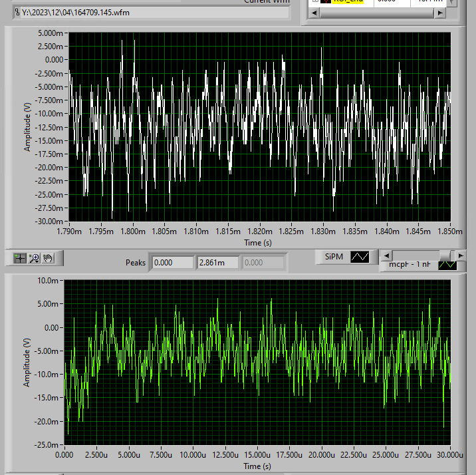Click the legend scrollbar right arrow
Image resolution: width=476 pixels, height=475 pixels.
462,255
